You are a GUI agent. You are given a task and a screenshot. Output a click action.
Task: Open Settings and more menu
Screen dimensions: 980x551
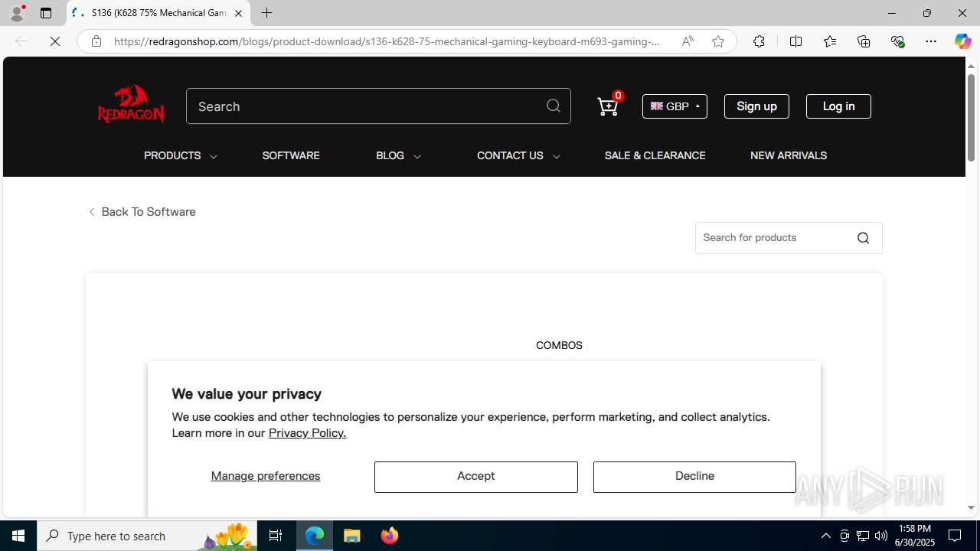(x=931, y=41)
